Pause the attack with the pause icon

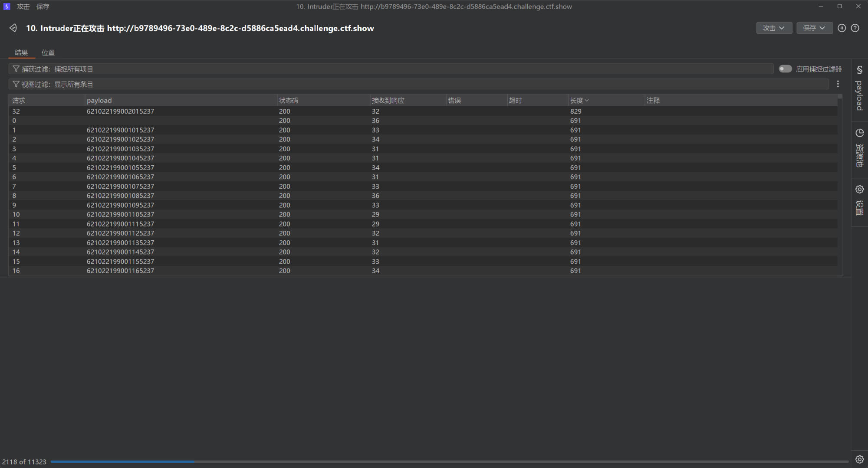pyautogui.click(x=842, y=28)
